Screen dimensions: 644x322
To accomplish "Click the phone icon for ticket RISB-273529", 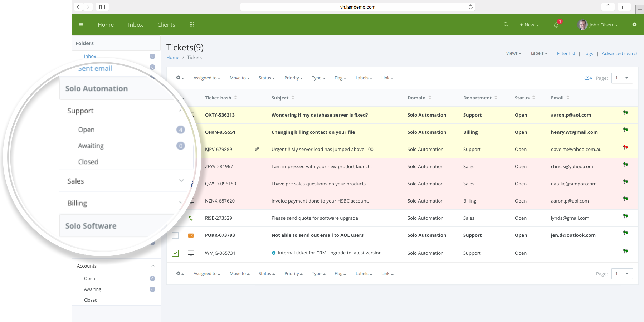I will 191,218.
